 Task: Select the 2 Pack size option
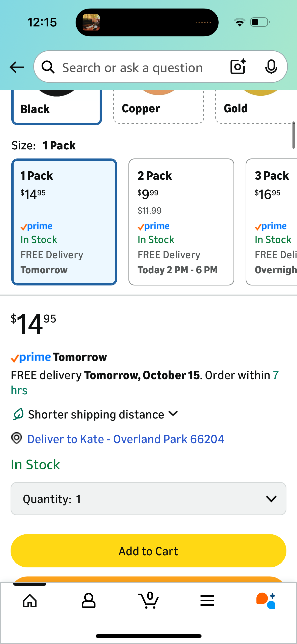click(181, 222)
